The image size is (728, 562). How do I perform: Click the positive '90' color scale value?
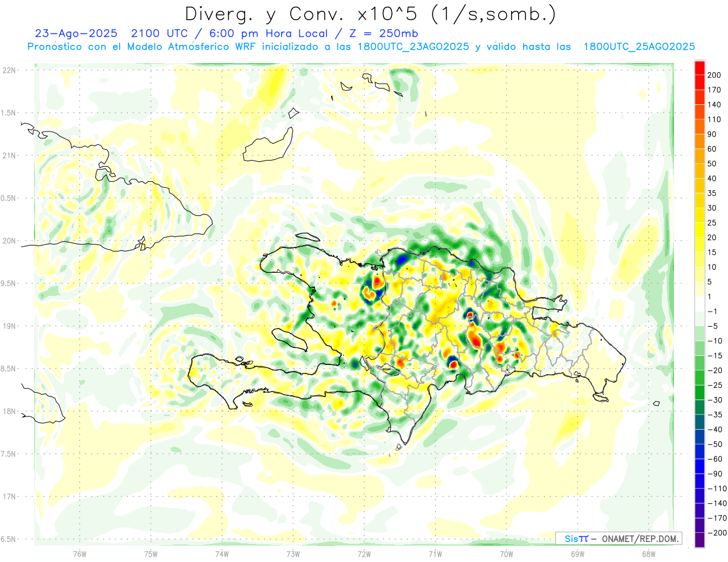click(713, 134)
